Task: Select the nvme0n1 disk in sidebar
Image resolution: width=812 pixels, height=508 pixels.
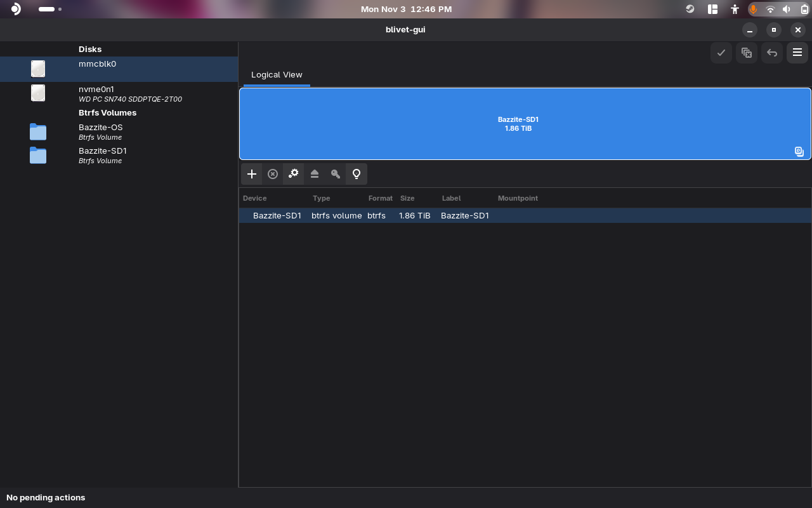Action: [x=119, y=94]
